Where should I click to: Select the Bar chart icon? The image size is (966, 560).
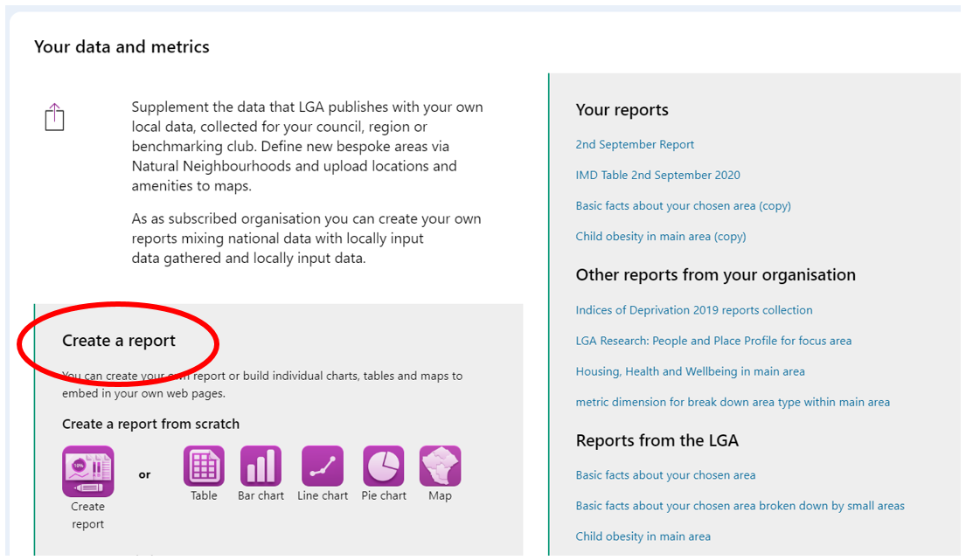pos(261,470)
